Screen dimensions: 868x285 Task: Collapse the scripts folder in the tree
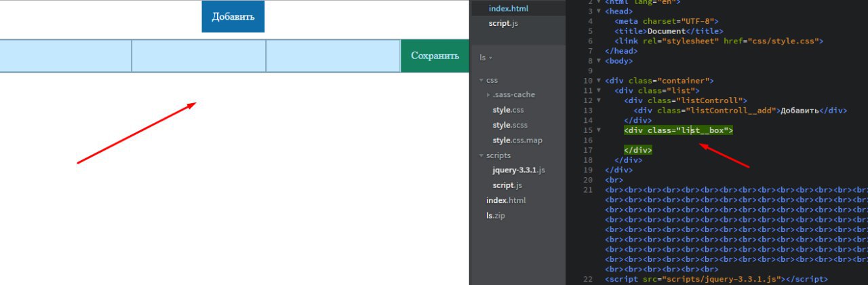click(481, 155)
